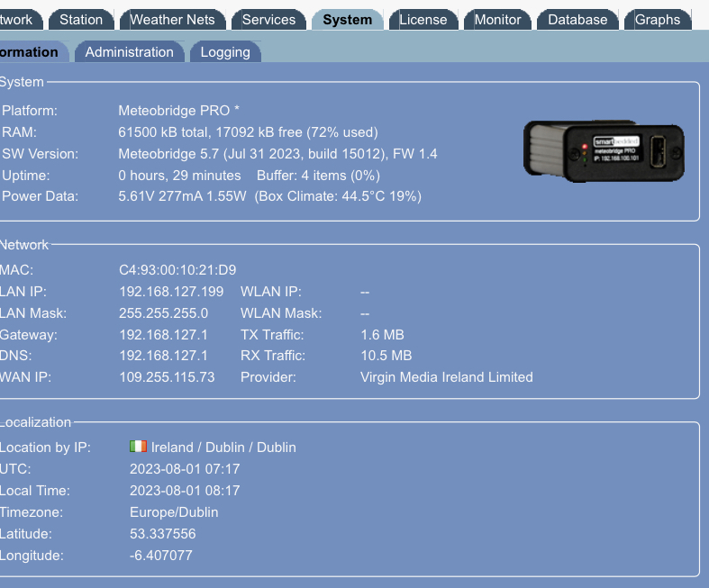Open the Database tab
709x588 pixels.
coord(577,20)
